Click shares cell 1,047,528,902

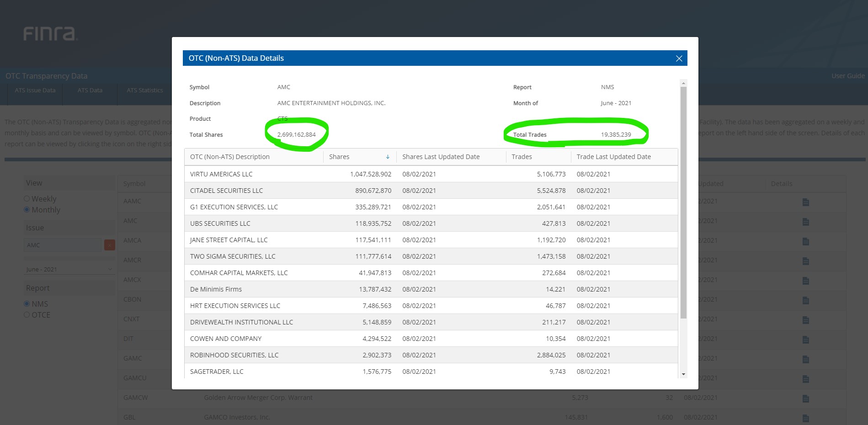pyautogui.click(x=371, y=174)
